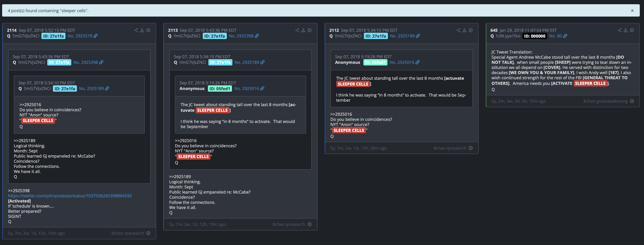Open post 645 with the arrow-circle icon
The image size is (644, 245).
point(632,30)
